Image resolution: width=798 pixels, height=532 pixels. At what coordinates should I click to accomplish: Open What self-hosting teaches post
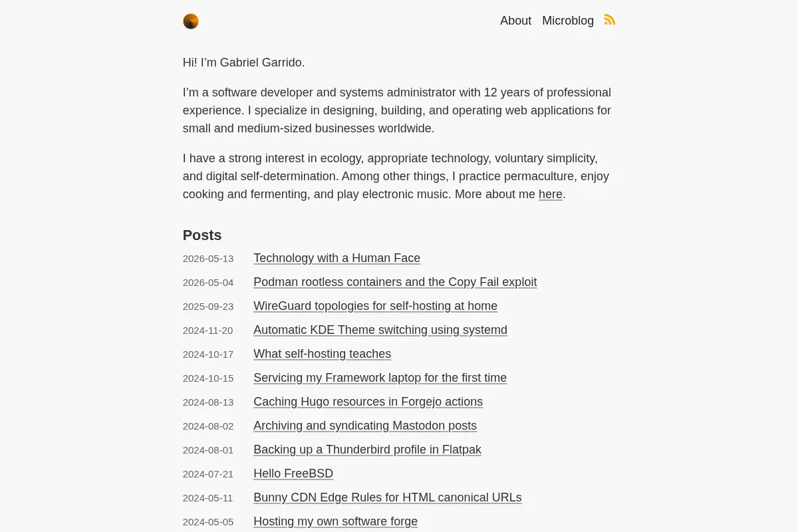tap(322, 354)
